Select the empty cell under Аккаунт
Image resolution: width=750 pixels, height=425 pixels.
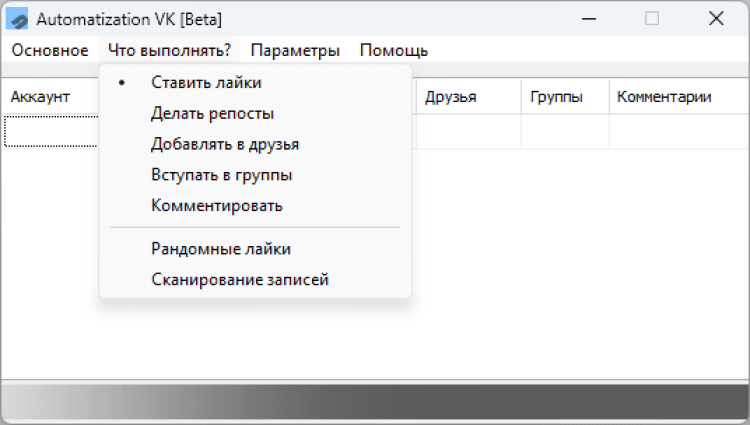(51, 131)
